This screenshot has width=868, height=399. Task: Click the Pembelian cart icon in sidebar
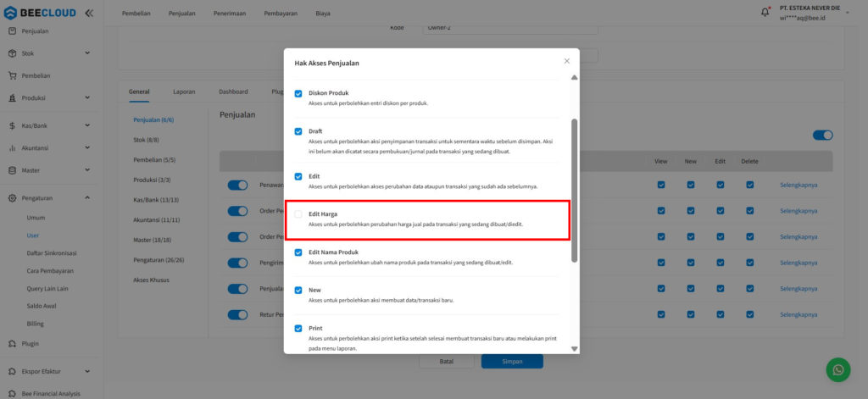tap(12, 75)
